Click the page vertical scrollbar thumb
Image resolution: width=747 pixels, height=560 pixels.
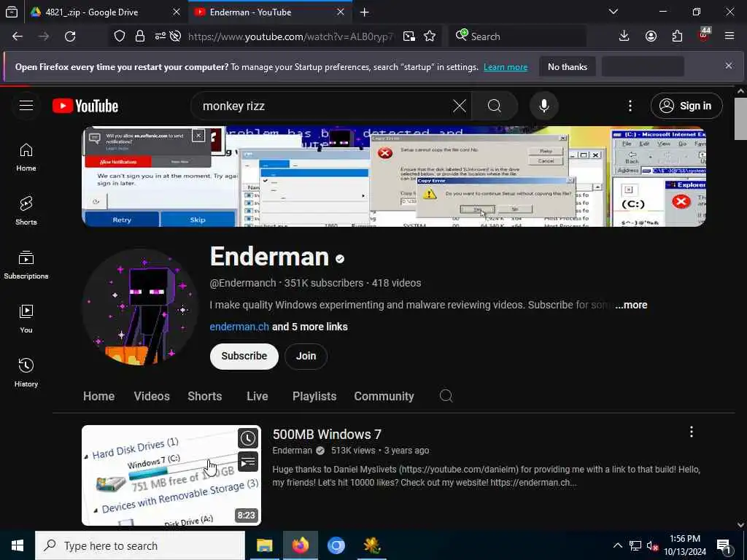740,119
